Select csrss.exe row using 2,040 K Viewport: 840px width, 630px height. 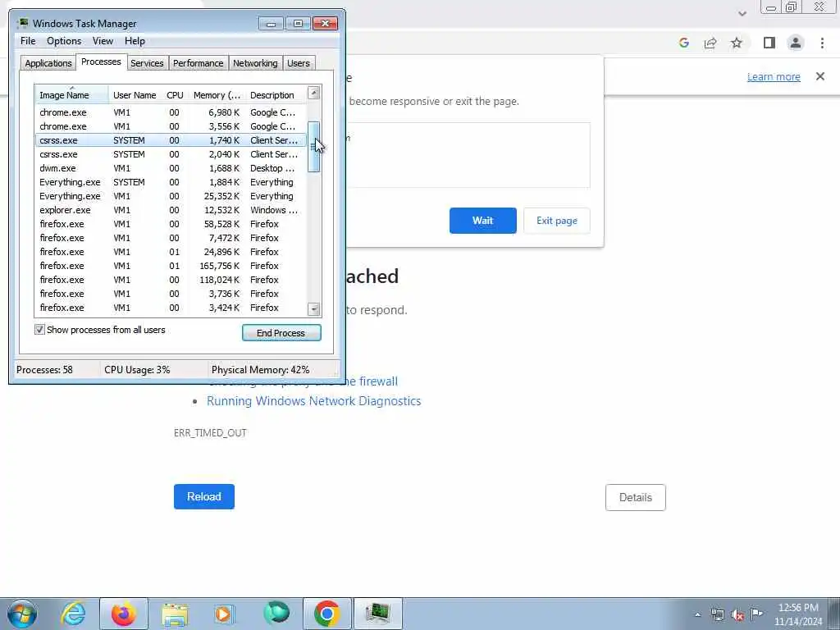(171, 154)
